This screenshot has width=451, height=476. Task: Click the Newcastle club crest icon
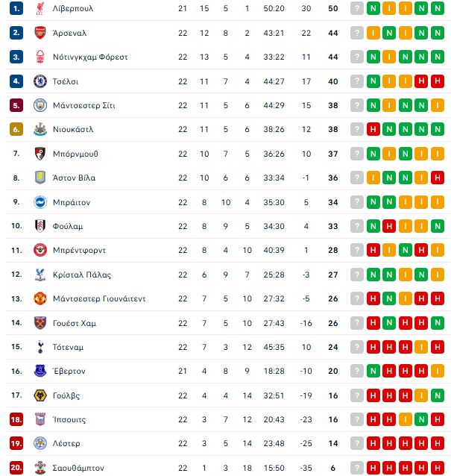(x=40, y=129)
